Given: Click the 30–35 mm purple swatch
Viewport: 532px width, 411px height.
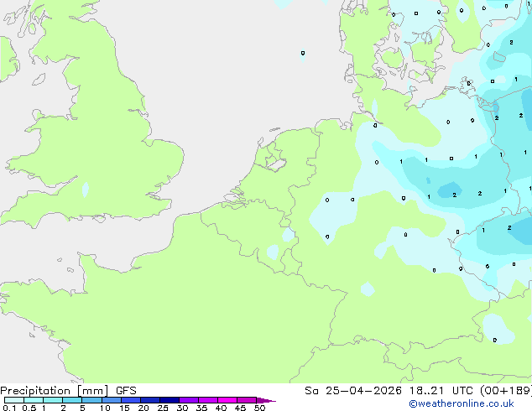Looking at the screenshot, I should tap(189, 400).
